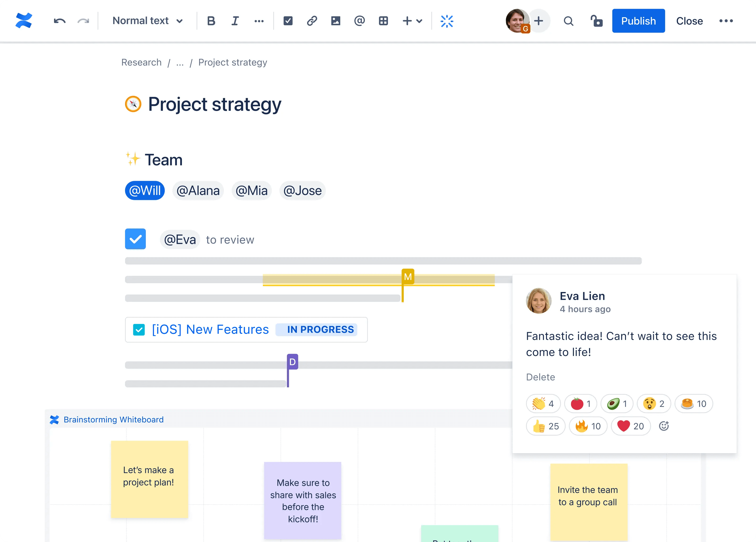Toggle the iOS New Features task checkbox

(139, 330)
